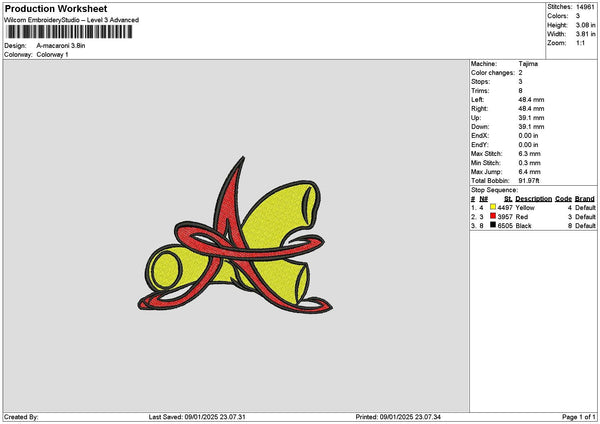This screenshot has width=600, height=424.
Task: Select the 'Red' description in stop sequence
Action: coord(522,217)
